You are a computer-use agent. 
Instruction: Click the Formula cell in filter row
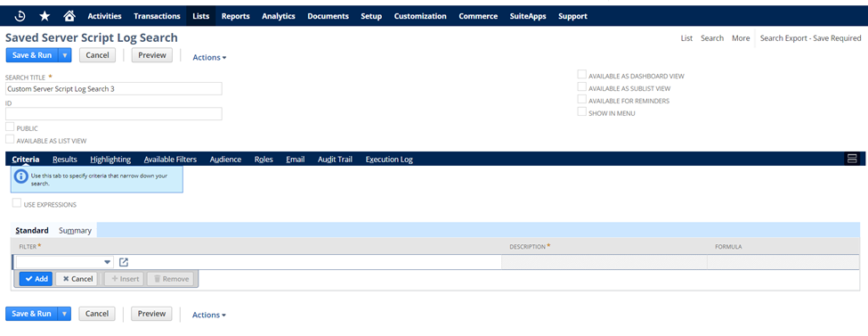(783, 262)
